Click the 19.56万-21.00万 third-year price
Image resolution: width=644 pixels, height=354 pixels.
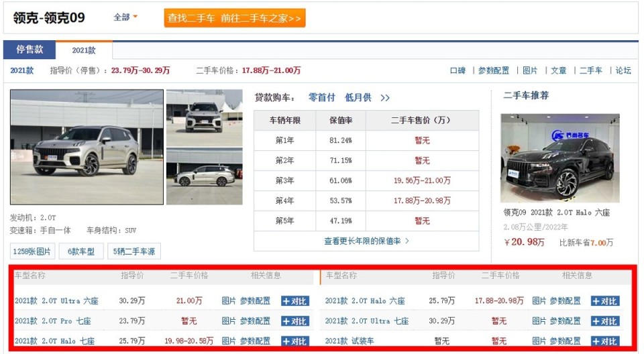422,181
